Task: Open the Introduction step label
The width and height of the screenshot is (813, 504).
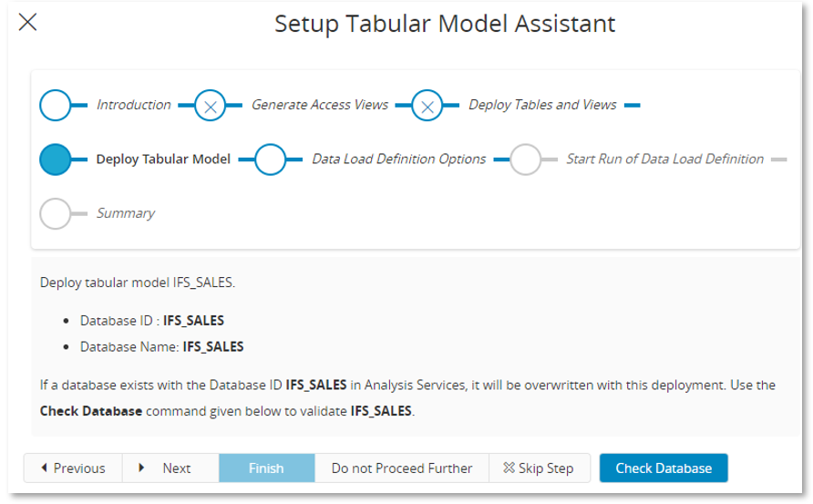Action: 134,105
